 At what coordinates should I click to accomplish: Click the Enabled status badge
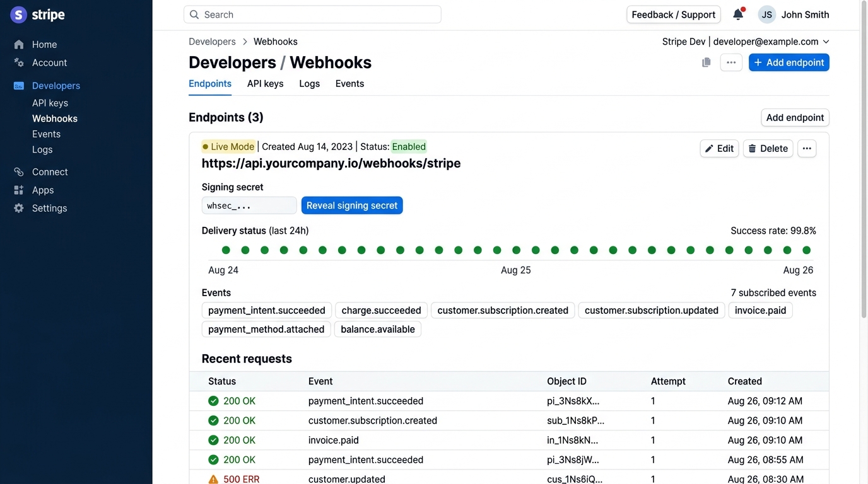click(x=409, y=147)
